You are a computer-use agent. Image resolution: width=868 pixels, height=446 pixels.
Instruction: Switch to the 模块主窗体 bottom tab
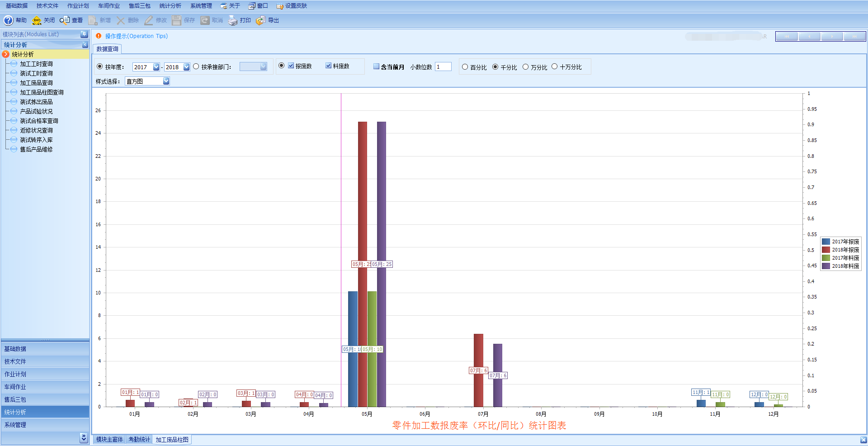tap(109, 440)
